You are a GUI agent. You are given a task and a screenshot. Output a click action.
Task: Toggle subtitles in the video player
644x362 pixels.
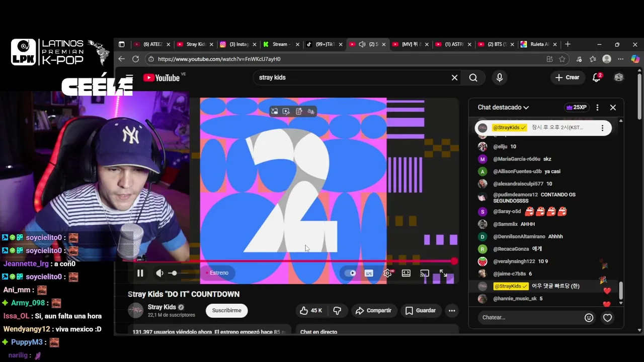pos(369,273)
